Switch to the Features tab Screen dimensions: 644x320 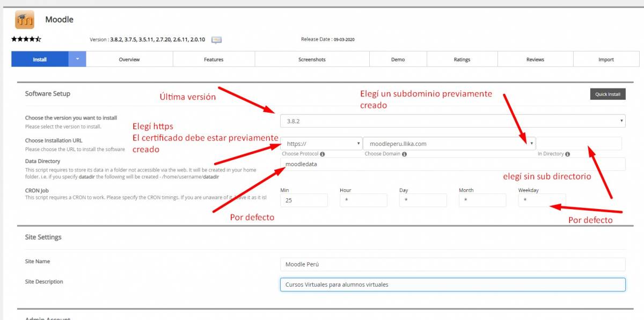tap(214, 59)
